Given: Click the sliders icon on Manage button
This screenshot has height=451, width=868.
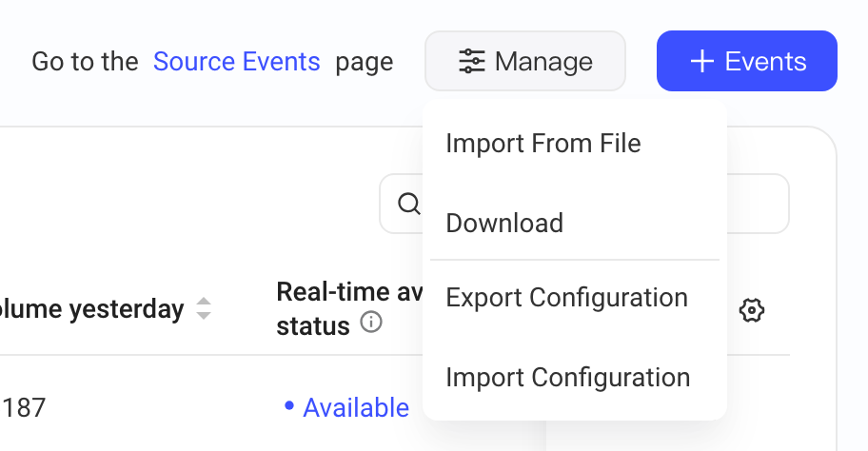Looking at the screenshot, I should pos(472,61).
